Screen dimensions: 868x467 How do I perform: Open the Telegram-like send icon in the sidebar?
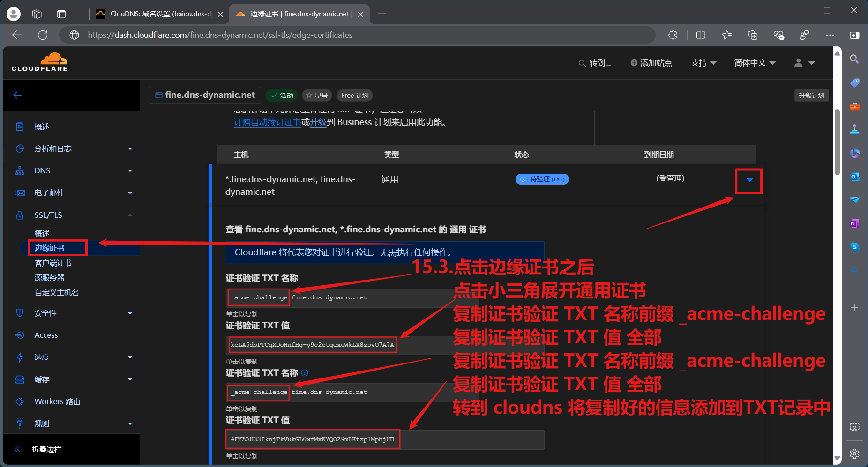tap(854, 200)
